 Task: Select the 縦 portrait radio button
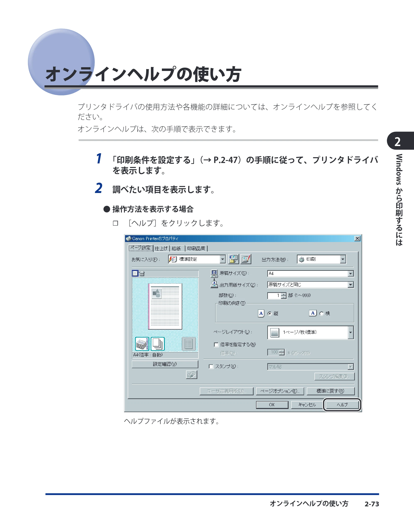tap(270, 314)
